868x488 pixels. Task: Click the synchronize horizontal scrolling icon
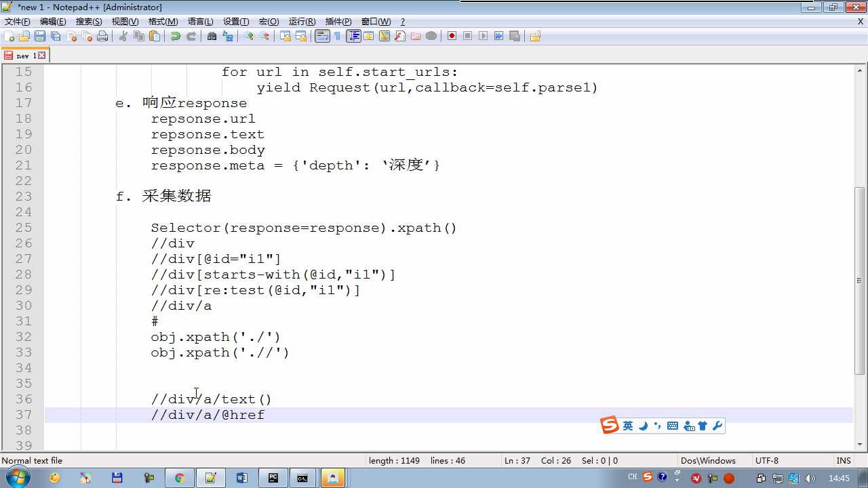click(300, 37)
